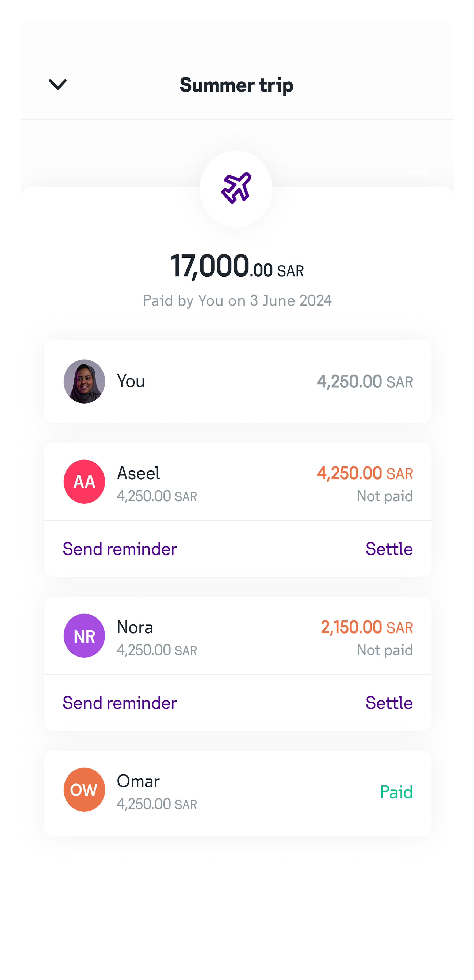474x980 pixels.
Task: Settle Aseel's unpaid share
Action: coord(389,549)
